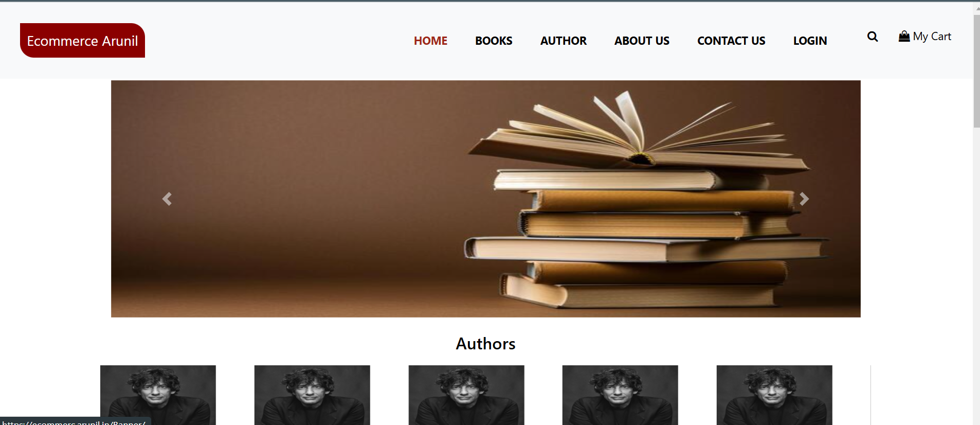Open the ABOUT US page
The width and height of the screenshot is (980, 425).
coord(642,41)
